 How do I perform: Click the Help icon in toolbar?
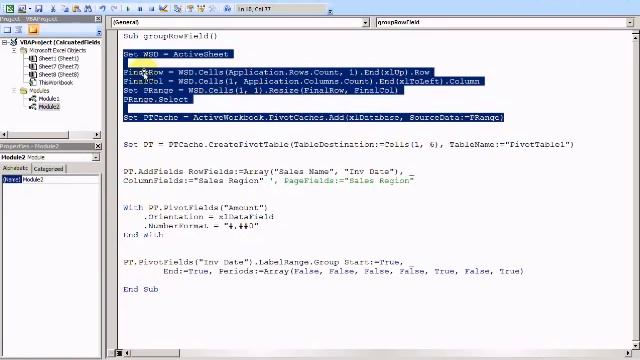coord(227,8)
